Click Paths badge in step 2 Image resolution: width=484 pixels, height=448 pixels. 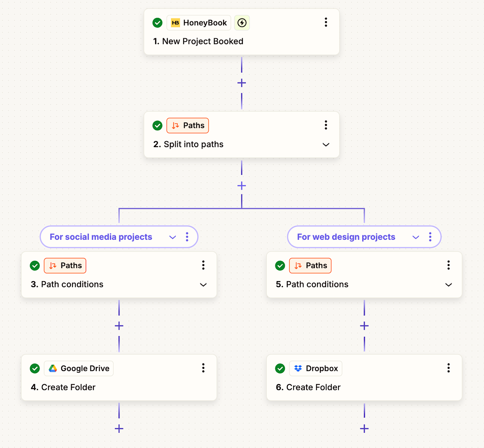pos(188,125)
